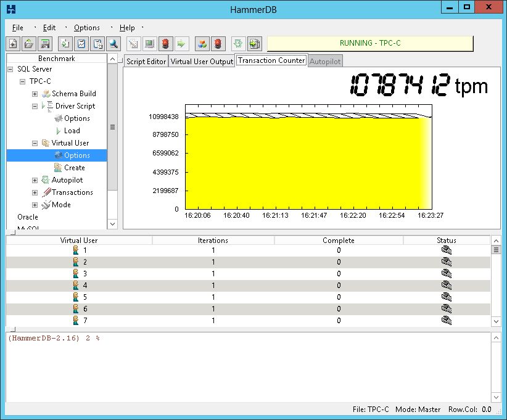Click the Iterations column header
The image size is (507, 420).
[x=213, y=241]
